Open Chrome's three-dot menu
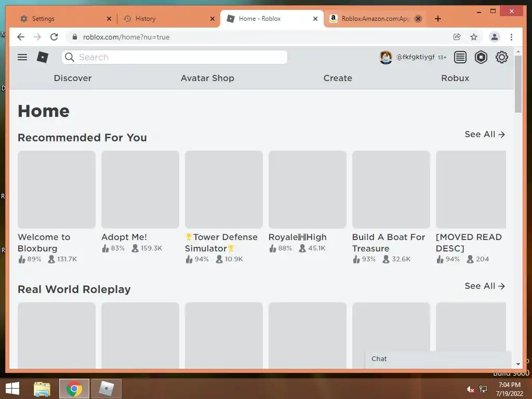Viewport: 532px width, 399px height. (511, 37)
